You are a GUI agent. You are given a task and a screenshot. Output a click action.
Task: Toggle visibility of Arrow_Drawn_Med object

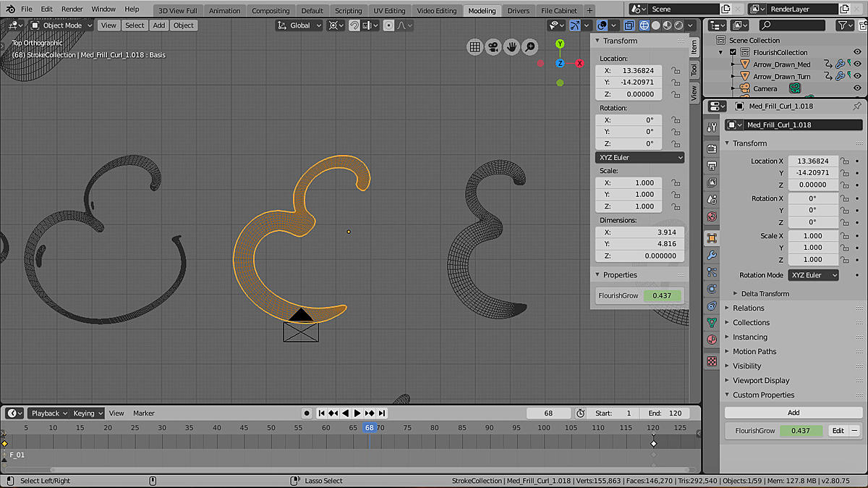pos(857,64)
